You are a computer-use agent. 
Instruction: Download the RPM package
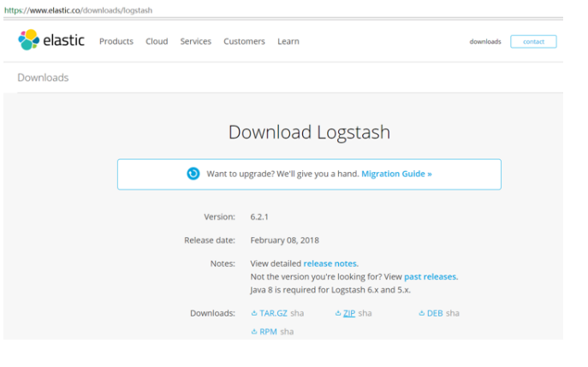pos(267,331)
